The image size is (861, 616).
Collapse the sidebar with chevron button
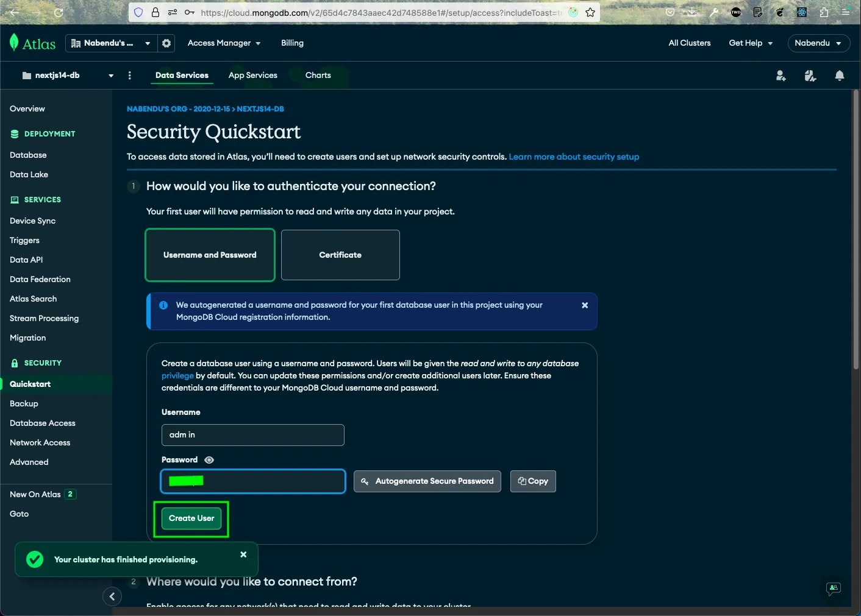pos(112,597)
